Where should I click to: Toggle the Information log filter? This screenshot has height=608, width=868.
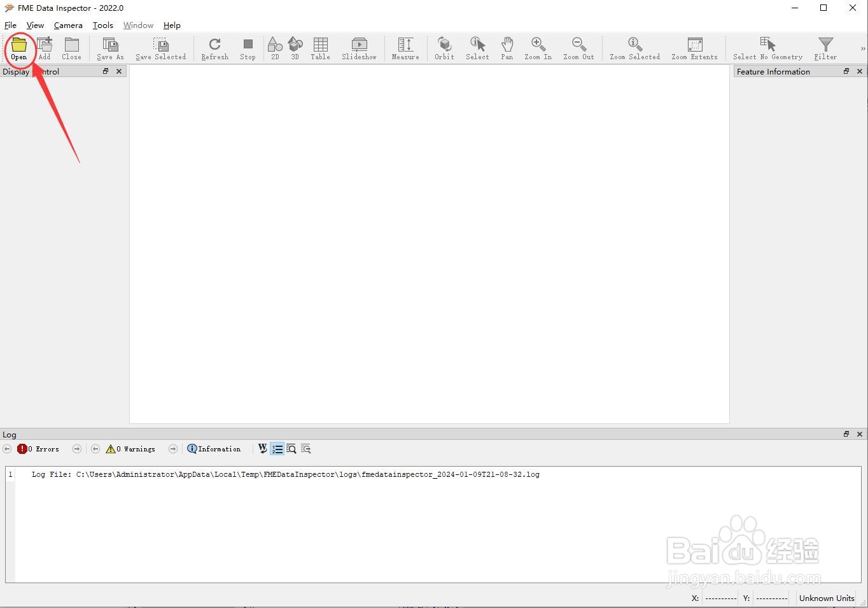pyautogui.click(x=214, y=449)
